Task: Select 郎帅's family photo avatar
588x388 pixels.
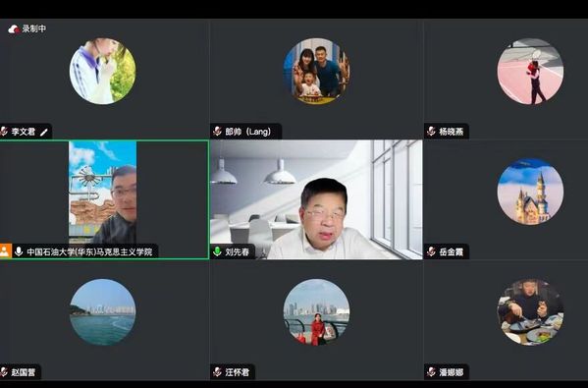Action: pos(316,72)
